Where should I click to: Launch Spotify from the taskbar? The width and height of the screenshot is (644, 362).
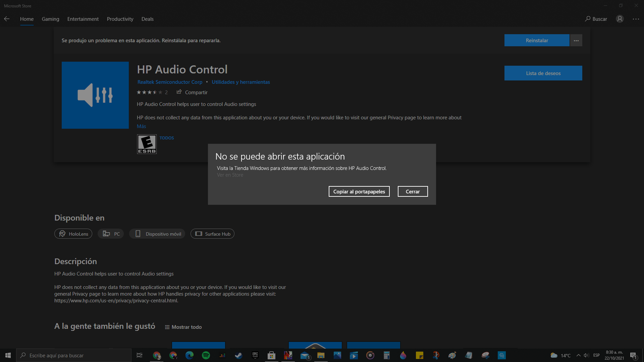point(206,355)
